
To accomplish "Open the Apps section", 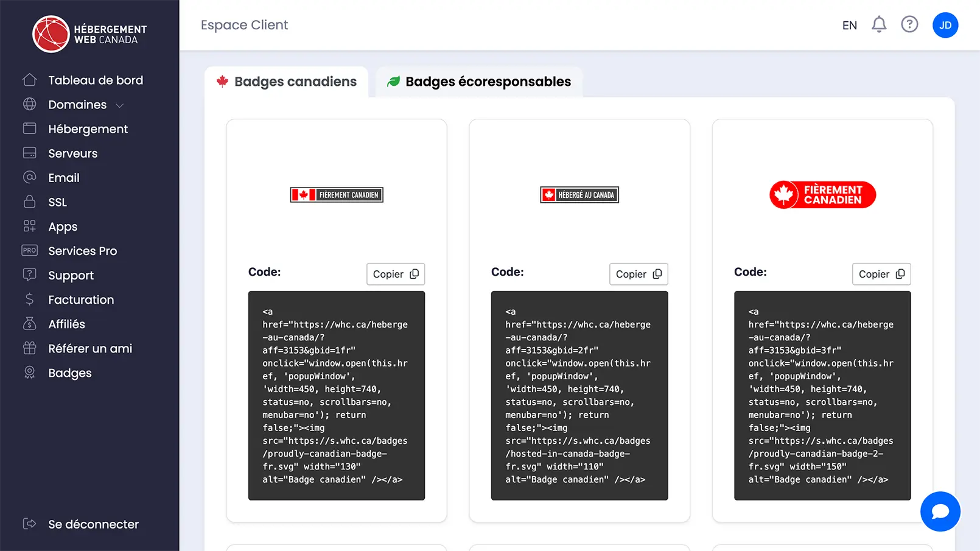I will tap(63, 226).
